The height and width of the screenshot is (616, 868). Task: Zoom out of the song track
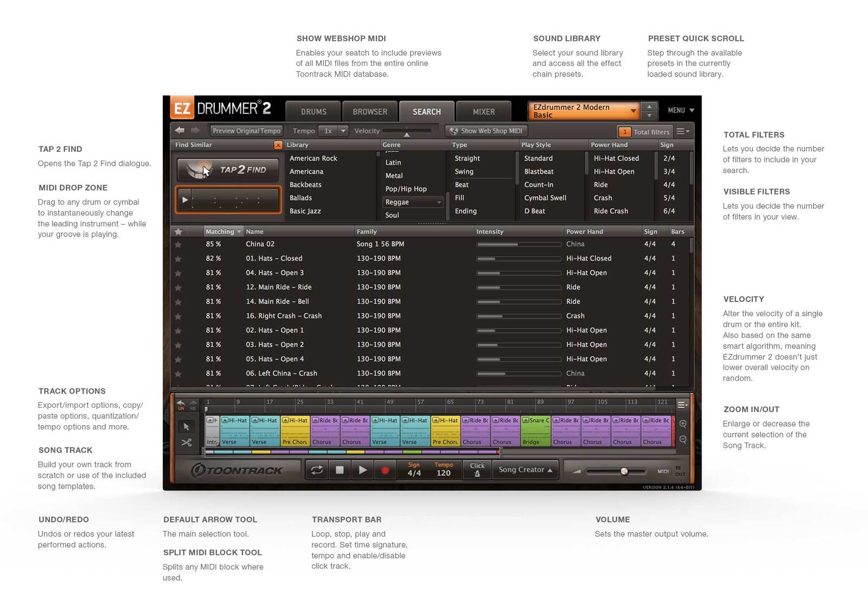pos(683,440)
